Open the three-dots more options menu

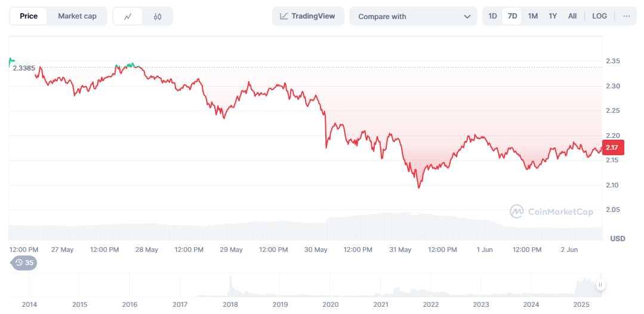(626, 16)
